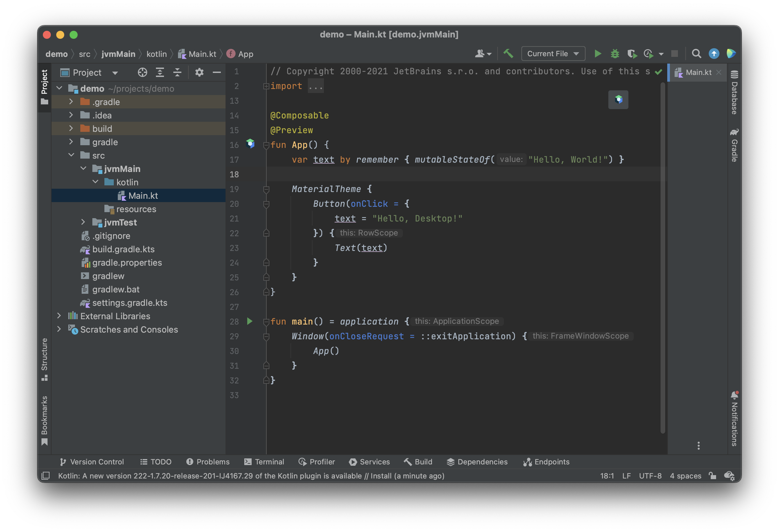This screenshot has width=779, height=532.
Task: Open the Current File run configuration dropdown
Action: tap(553, 54)
